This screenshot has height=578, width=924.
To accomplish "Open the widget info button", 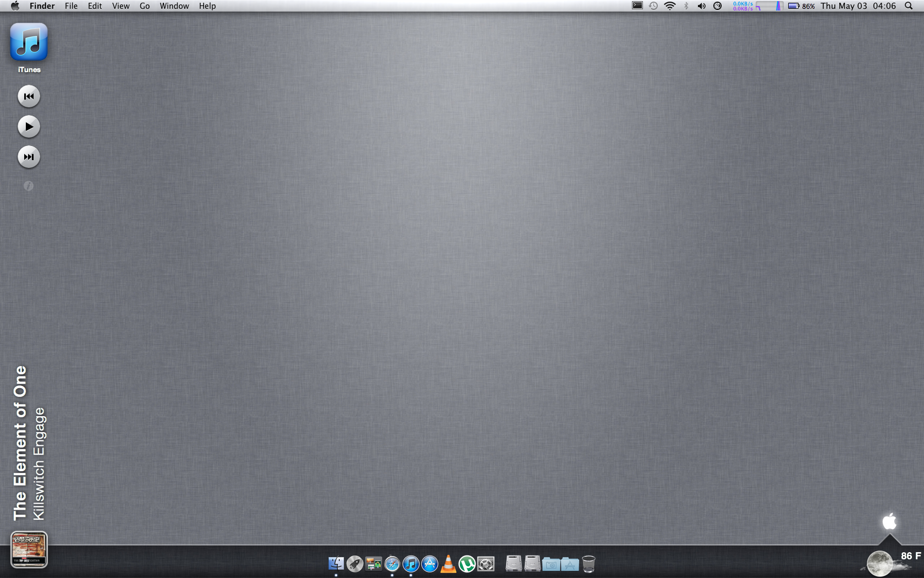I will click(29, 186).
